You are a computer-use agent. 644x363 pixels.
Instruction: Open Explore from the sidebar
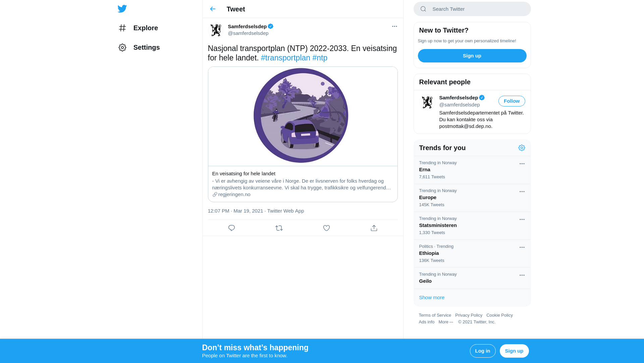138,28
